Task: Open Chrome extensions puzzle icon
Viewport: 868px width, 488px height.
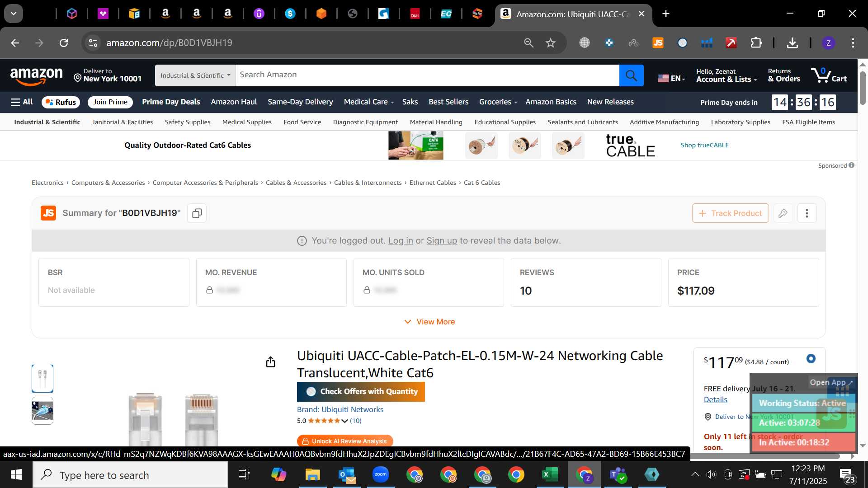Action: tap(756, 43)
